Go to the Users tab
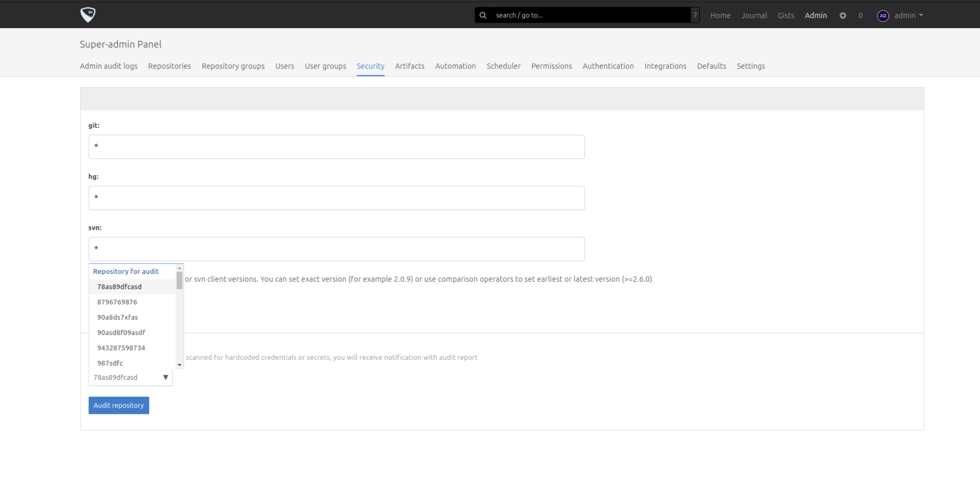Viewport: 980px width, 488px height. tap(285, 66)
